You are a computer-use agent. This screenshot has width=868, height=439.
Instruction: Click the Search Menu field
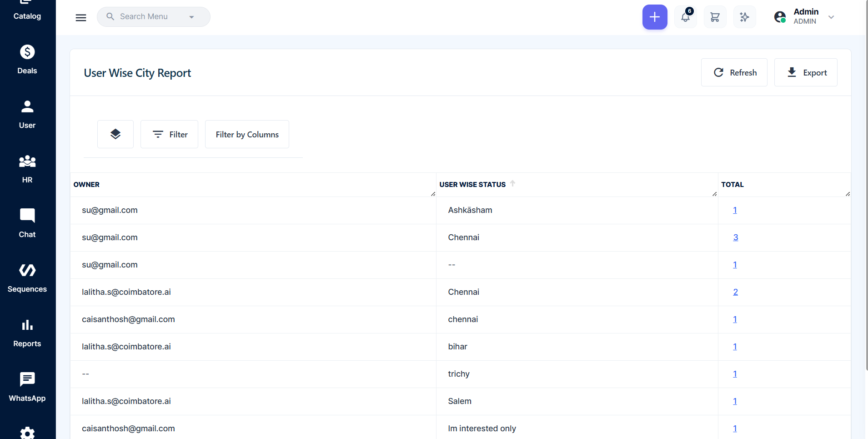pyautogui.click(x=154, y=17)
